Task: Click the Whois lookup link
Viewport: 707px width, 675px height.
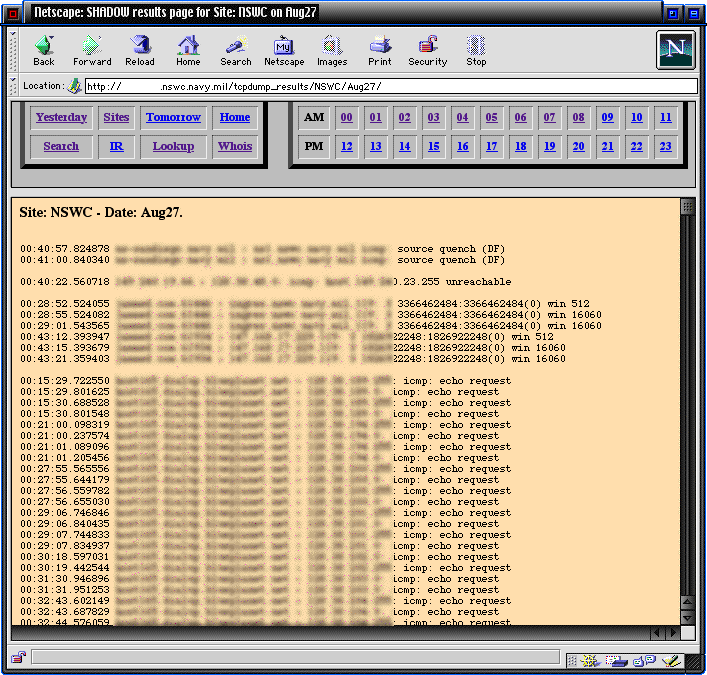Action: 235,146
